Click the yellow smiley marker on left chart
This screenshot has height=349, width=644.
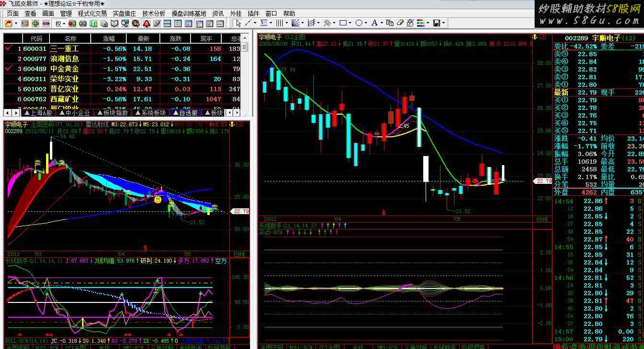pos(158,199)
